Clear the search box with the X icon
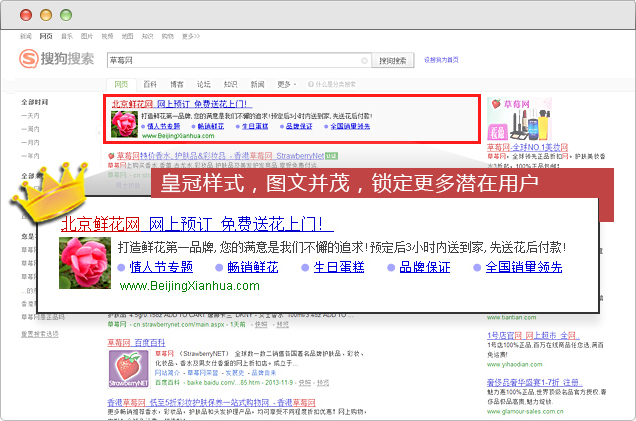Viewport: 636px width, 421px height. pyautogui.click(x=364, y=60)
